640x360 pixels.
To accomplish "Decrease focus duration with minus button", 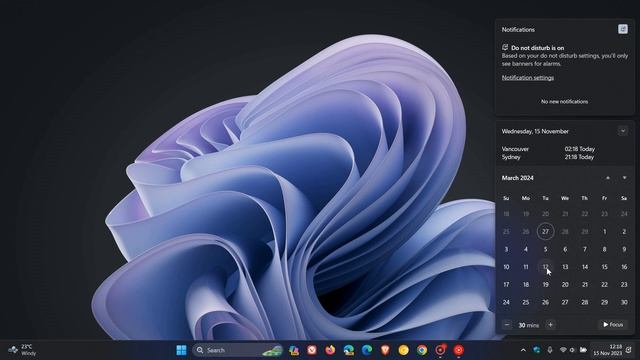I will 507,325.
